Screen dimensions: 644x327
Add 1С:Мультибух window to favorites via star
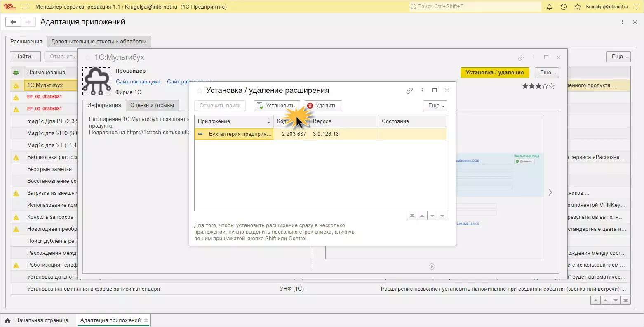(87, 57)
